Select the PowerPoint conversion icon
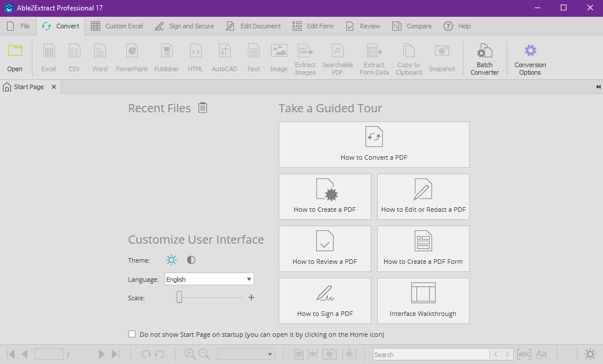Screen dimensions: 603x364 pyautogui.click(x=131, y=58)
